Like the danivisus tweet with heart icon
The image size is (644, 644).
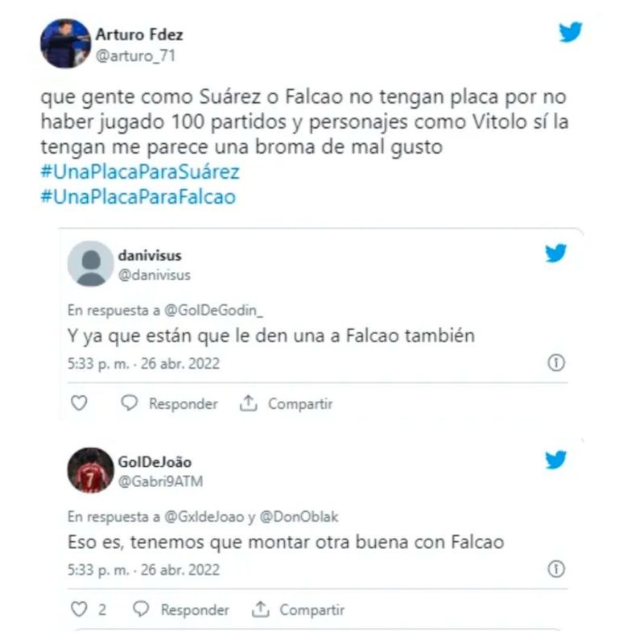point(79,403)
